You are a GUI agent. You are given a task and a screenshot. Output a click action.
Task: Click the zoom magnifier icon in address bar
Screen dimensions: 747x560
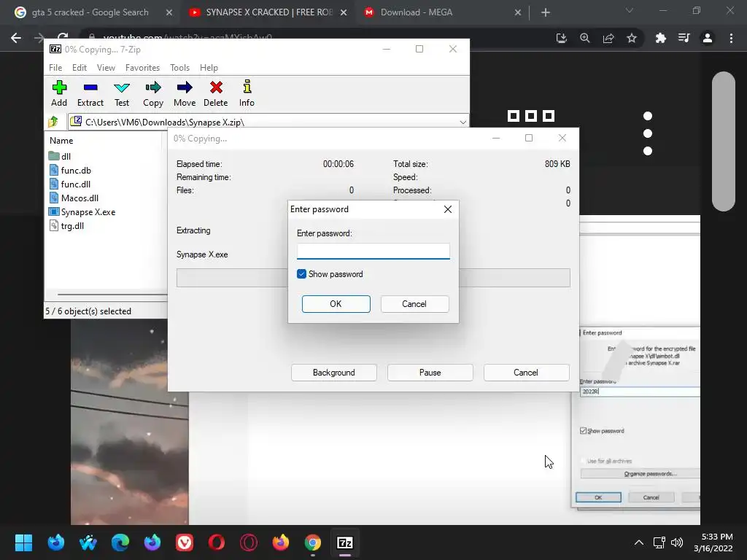point(585,38)
